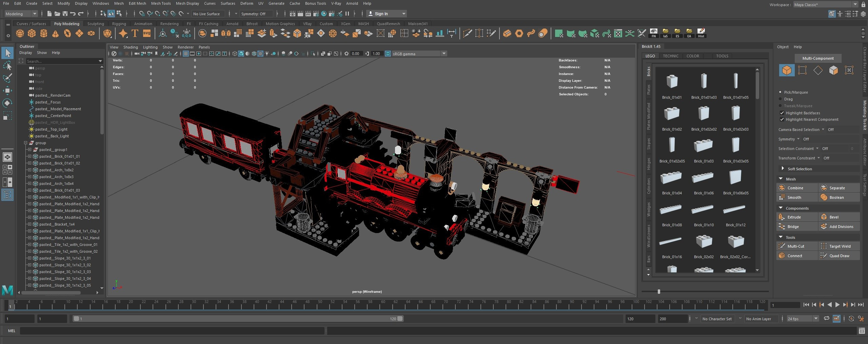
Task: Select Drag radio option
Action: click(781, 99)
